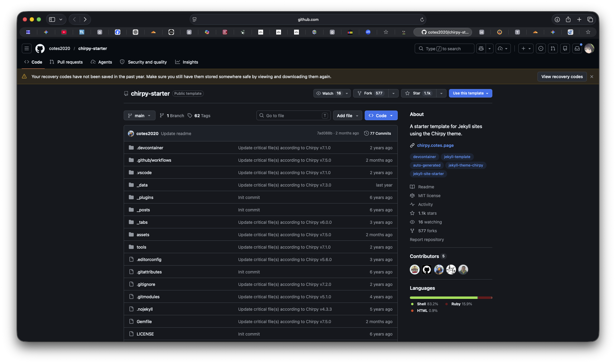Go back with Safari back arrow
Screen dimensions: 616x364
click(x=74, y=19)
